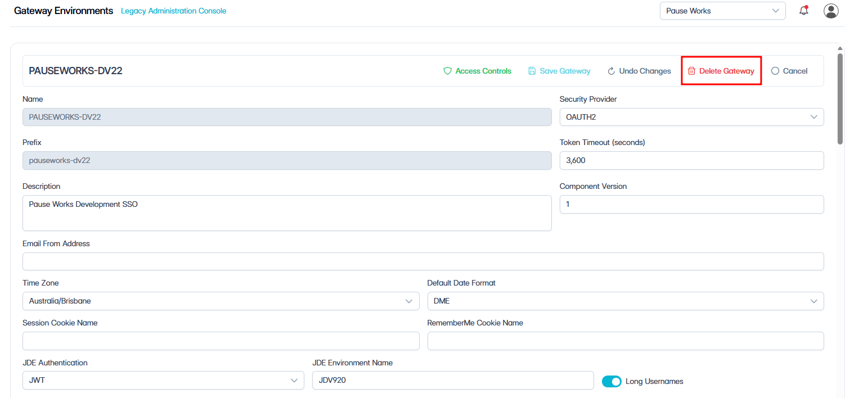This screenshot has height=398, width=868.
Task: Click the Delete Gateway trash icon
Action: [692, 71]
